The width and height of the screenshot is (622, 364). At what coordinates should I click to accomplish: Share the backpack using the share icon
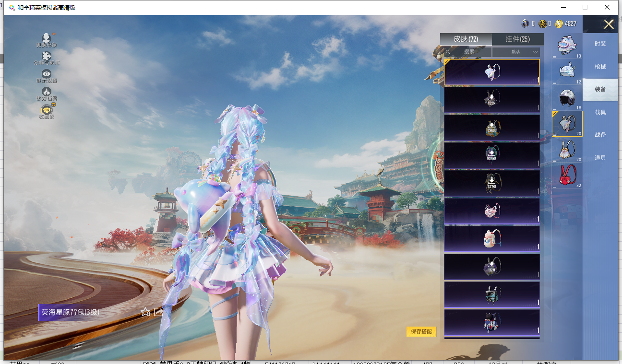pyautogui.click(x=158, y=312)
